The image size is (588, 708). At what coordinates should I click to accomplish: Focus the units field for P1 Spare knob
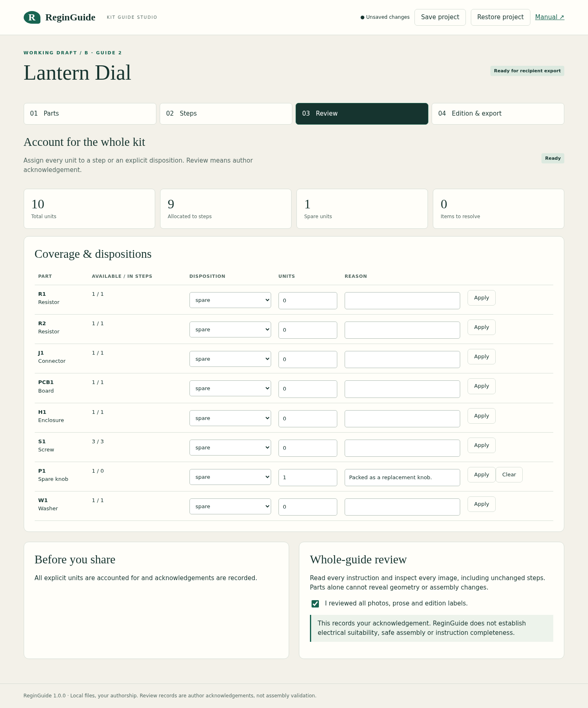point(308,478)
